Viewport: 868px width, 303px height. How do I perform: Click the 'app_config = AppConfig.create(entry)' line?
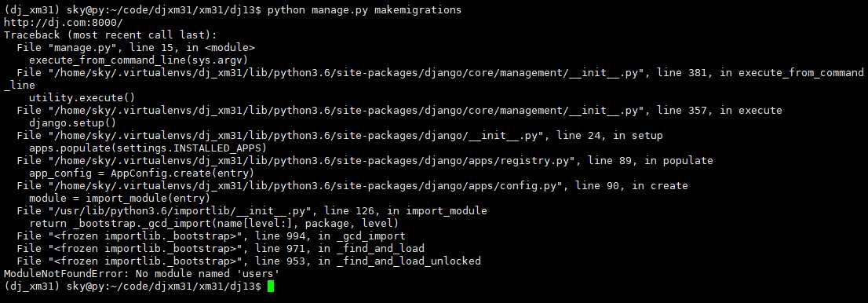pyautogui.click(x=141, y=173)
